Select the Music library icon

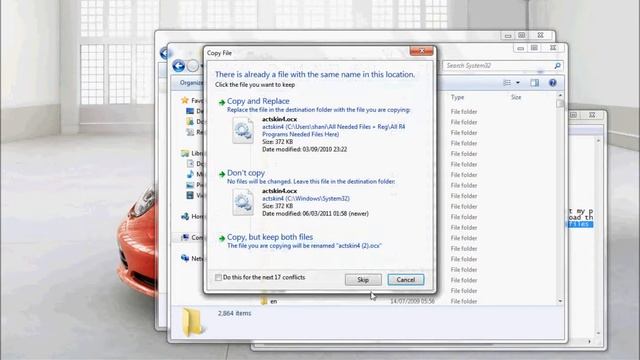tap(190, 174)
